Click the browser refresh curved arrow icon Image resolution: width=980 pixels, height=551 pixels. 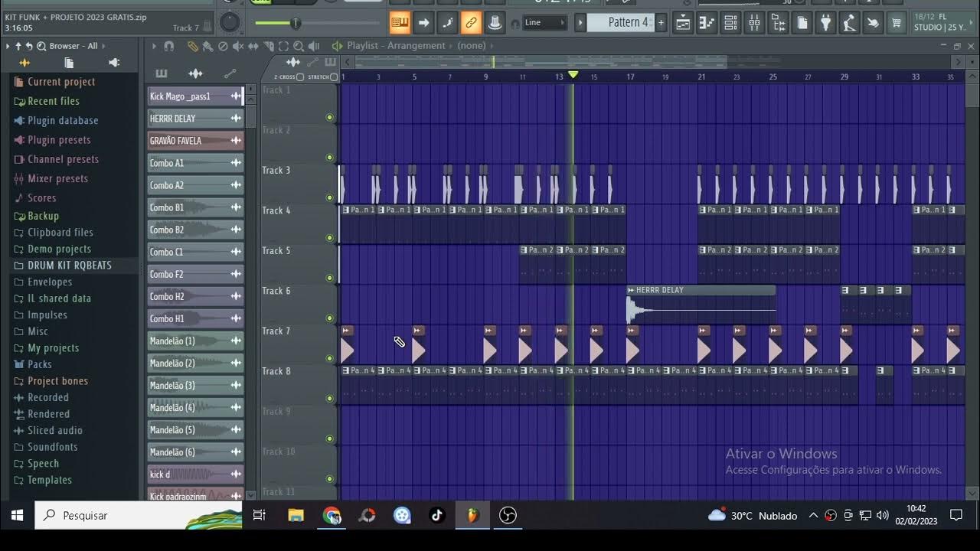click(30, 47)
